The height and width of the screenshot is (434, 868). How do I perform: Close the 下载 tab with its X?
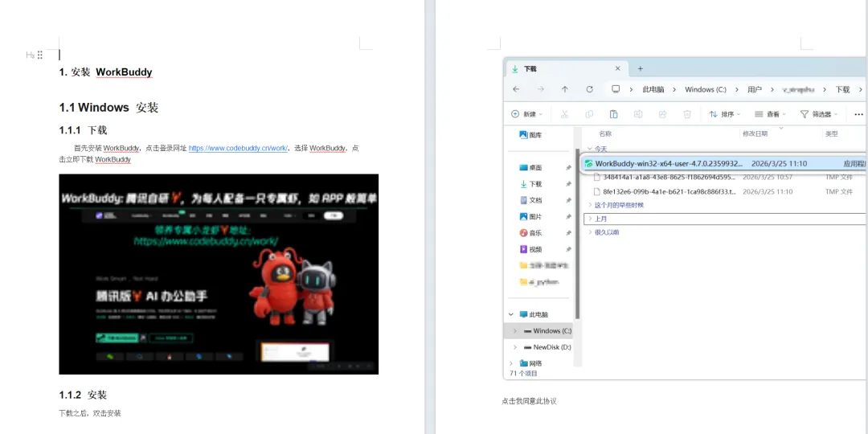[618, 68]
